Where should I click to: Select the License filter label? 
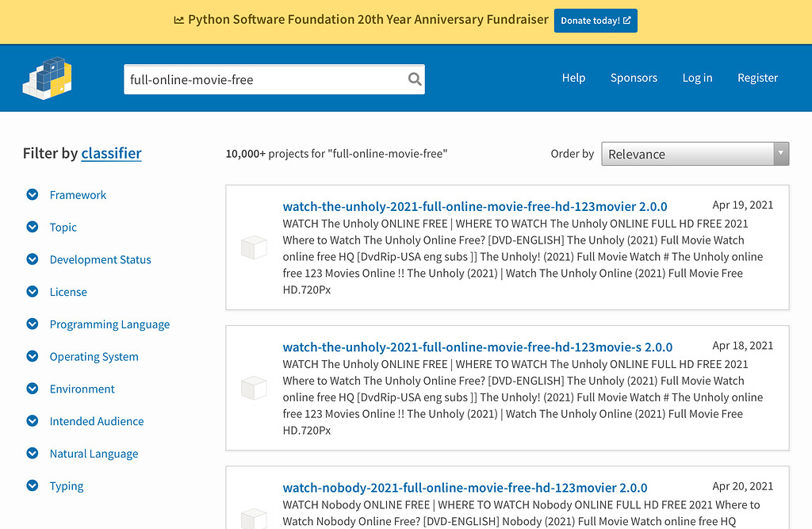[68, 292]
